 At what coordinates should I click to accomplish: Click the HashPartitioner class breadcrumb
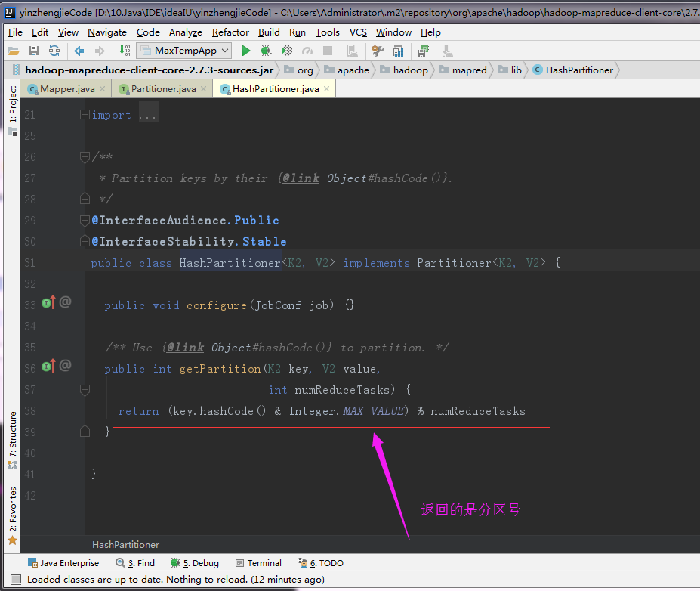tap(573, 70)
